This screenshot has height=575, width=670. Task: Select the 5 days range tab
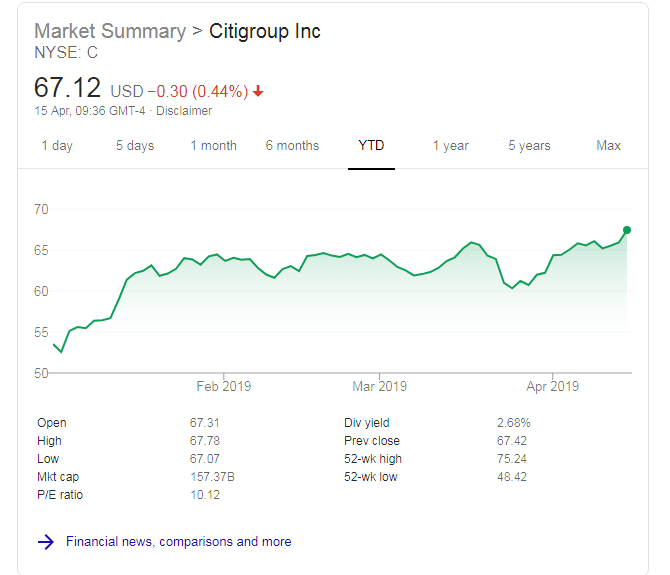pyautogui.click(x=135, y=146)
